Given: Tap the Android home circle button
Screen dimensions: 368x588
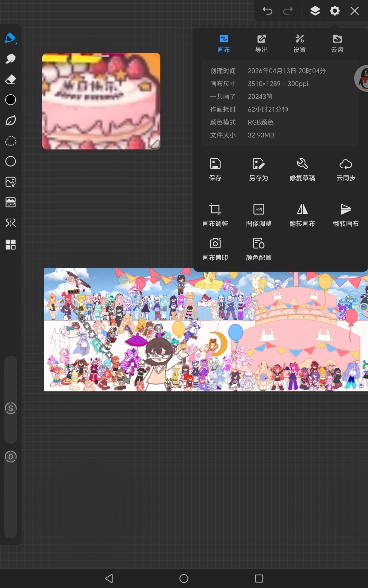Looking at the screenshot, I should point(184,578).
